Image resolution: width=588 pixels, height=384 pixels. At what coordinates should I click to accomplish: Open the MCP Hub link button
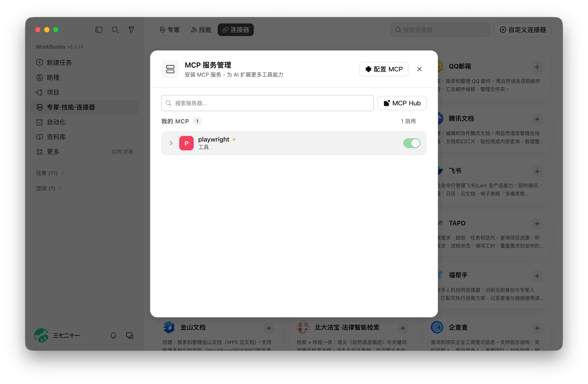[402, 103]
